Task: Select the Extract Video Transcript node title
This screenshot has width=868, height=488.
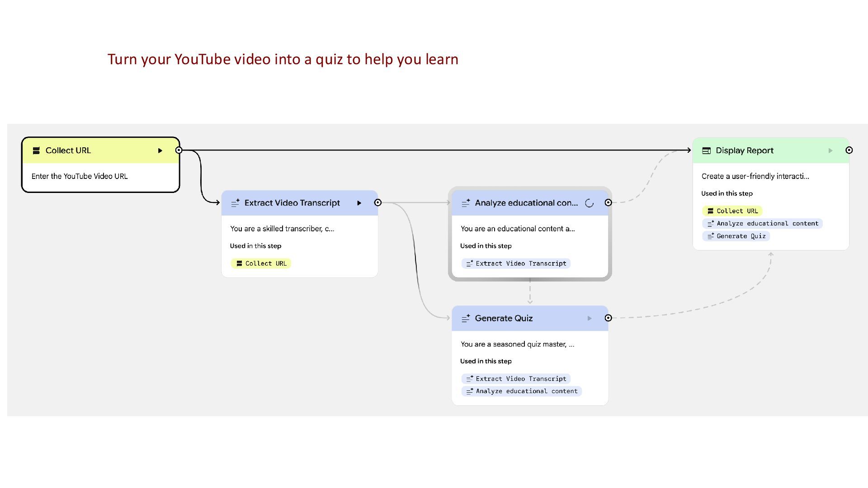Action: pyautogui.click(x=292, y=203)
